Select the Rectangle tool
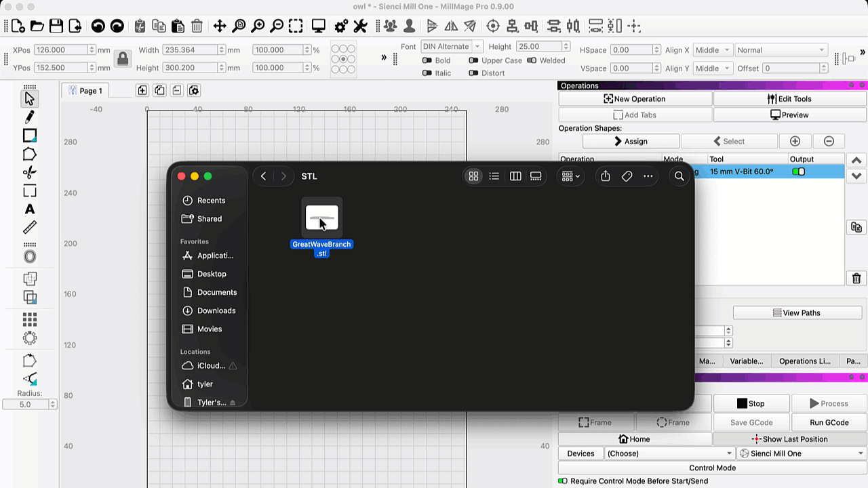The height and width of the screenshot is (488, 868). tap(30, 136)
